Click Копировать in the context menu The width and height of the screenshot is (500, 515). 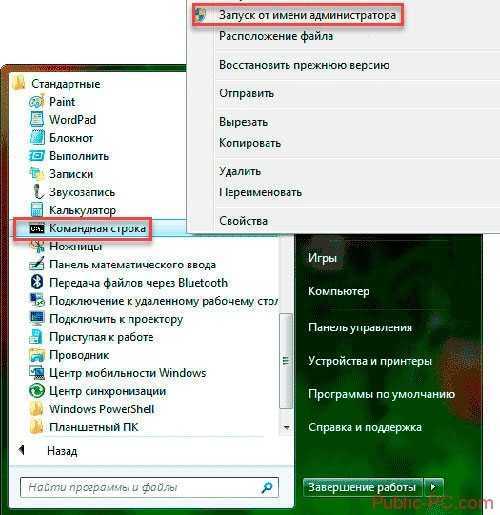coord(250,143)
